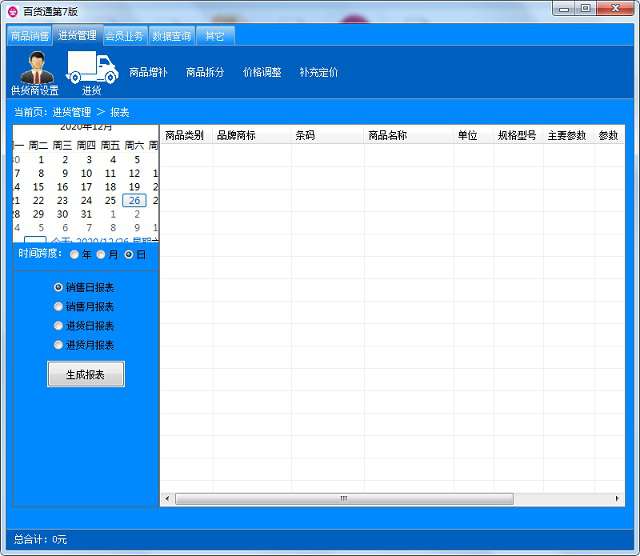Viewport: 640px width, 556px height.
Task: Click the horizontal scrollbar left arrow
Action: click(x=167, y=498)
